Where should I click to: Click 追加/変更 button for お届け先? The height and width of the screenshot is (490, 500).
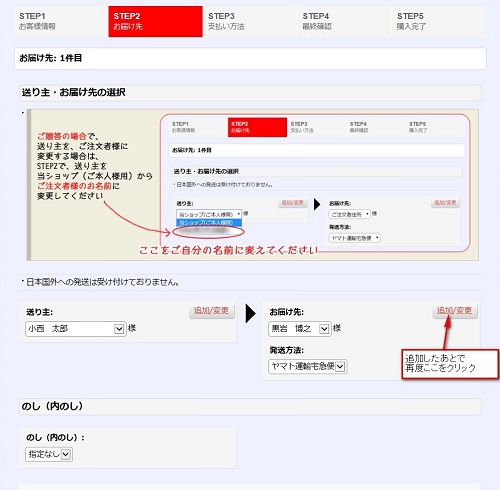455,311
